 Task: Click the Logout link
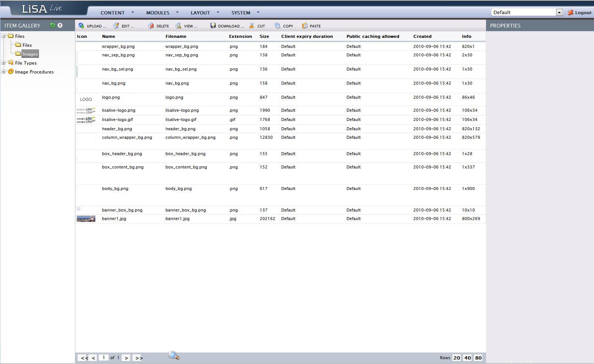pyautogui.click(x=580, y=13)
